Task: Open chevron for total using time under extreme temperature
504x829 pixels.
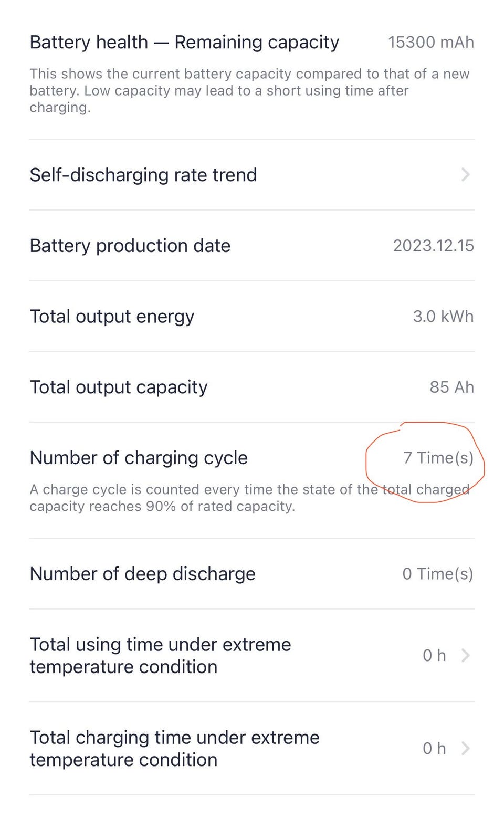Action: click(465, 655)
